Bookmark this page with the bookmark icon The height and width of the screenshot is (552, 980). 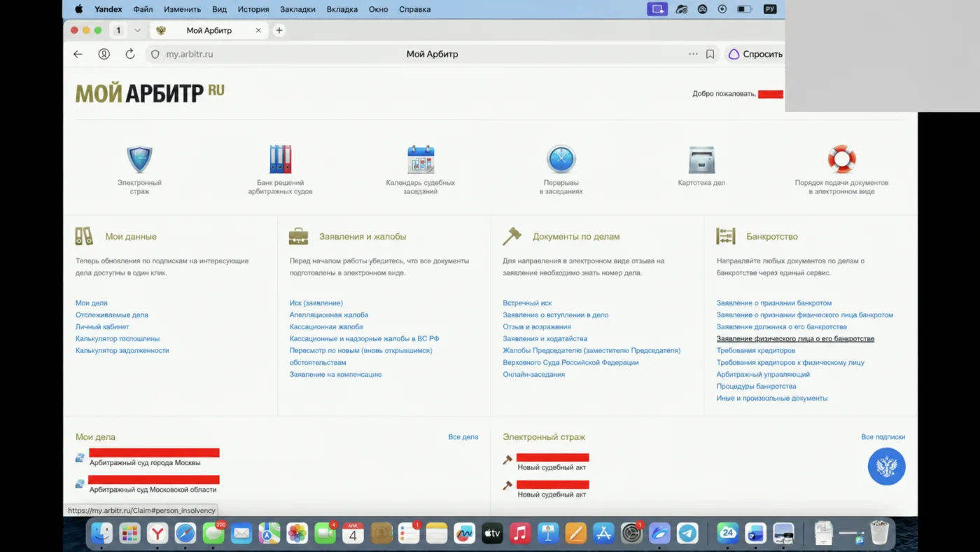710,54
